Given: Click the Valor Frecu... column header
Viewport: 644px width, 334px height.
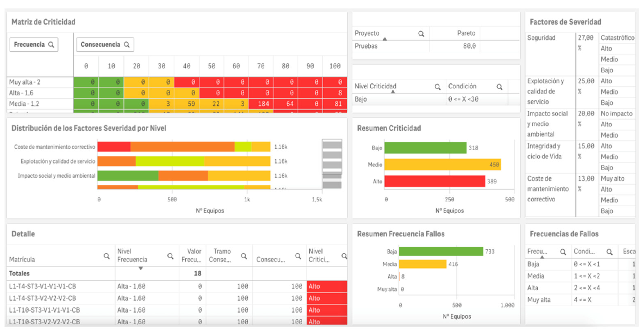Looking at the screenshot, I should pyautogui.click(x=192, y=255).
